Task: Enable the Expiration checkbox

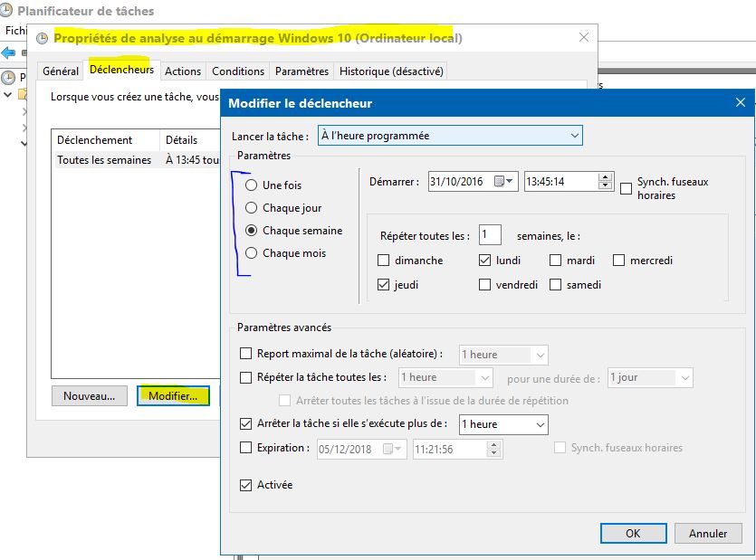Action: pos(247,447)
